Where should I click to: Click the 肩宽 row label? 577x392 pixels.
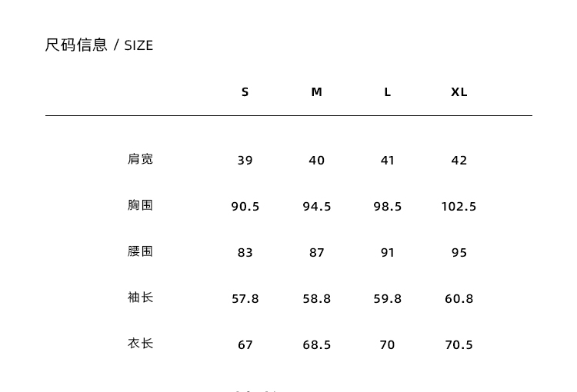click(141, 159)
